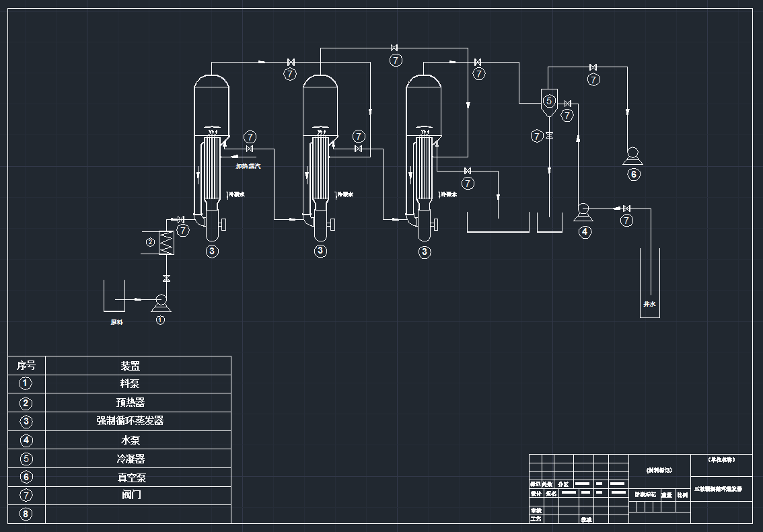Select the valve just above the feed pump
Viewport: 763px width, 532px height.
pyautogui.click(x=166, y=278)
